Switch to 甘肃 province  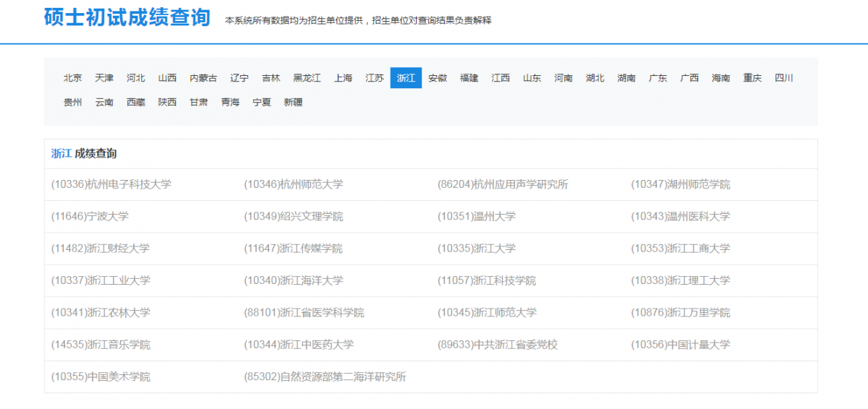tap(199, 103)
